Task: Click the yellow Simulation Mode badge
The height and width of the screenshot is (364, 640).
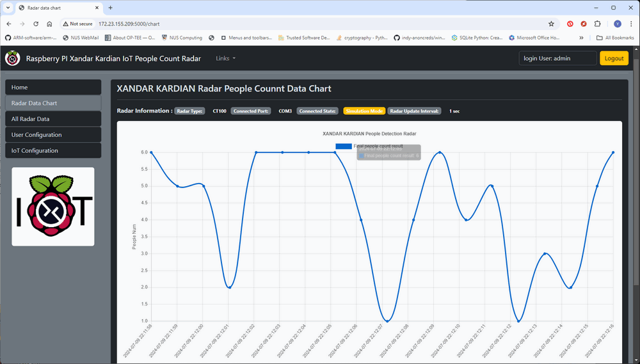Action: coord(364,111)
